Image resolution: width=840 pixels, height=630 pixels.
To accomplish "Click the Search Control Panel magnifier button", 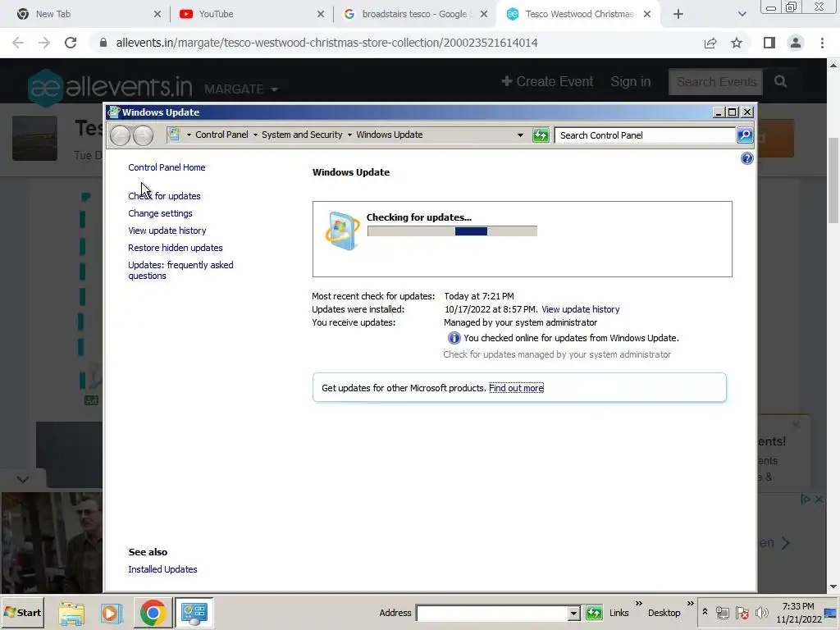I will pyautogui.click(x=745, y=135).
